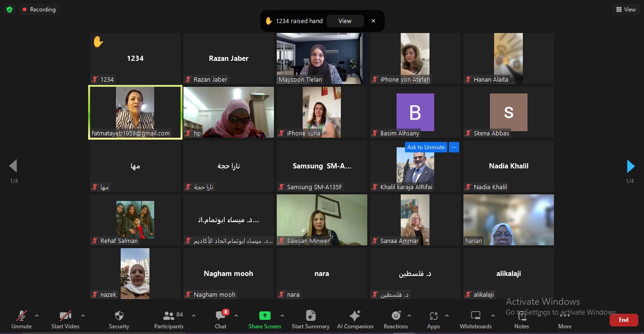Open the Reactions menu icon
The height and width of the screenshot is (334, 644).
(x=396, y=316)
